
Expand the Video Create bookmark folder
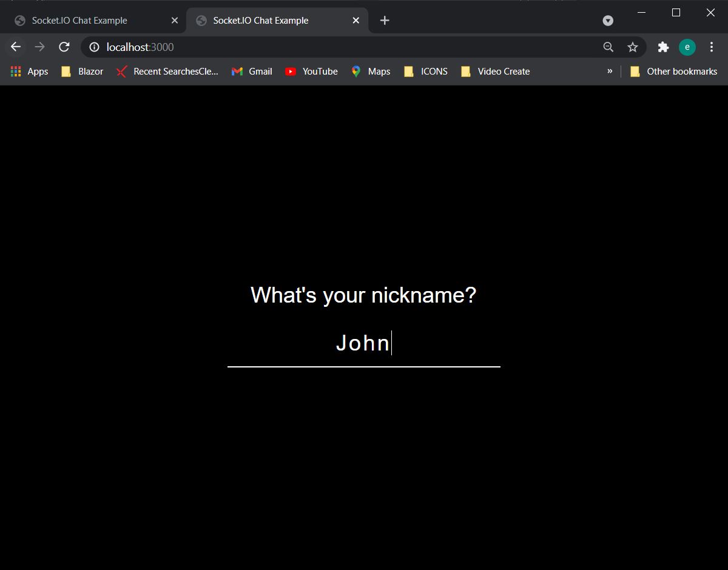click(x=496, y=71)
